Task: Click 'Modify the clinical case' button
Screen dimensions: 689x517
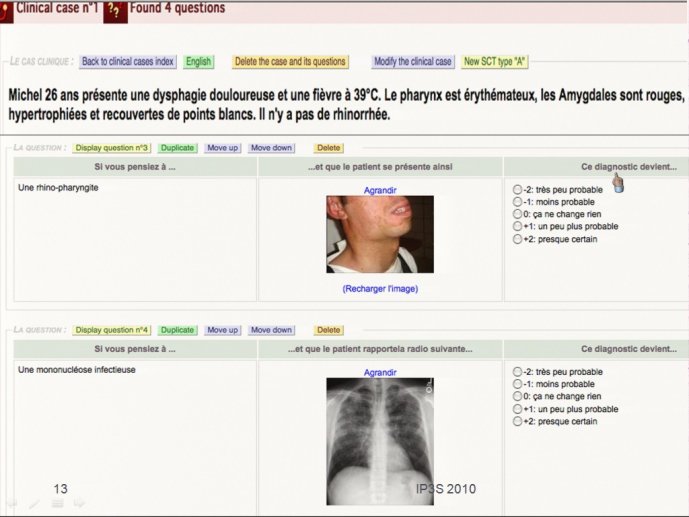Action: point(413,62)
